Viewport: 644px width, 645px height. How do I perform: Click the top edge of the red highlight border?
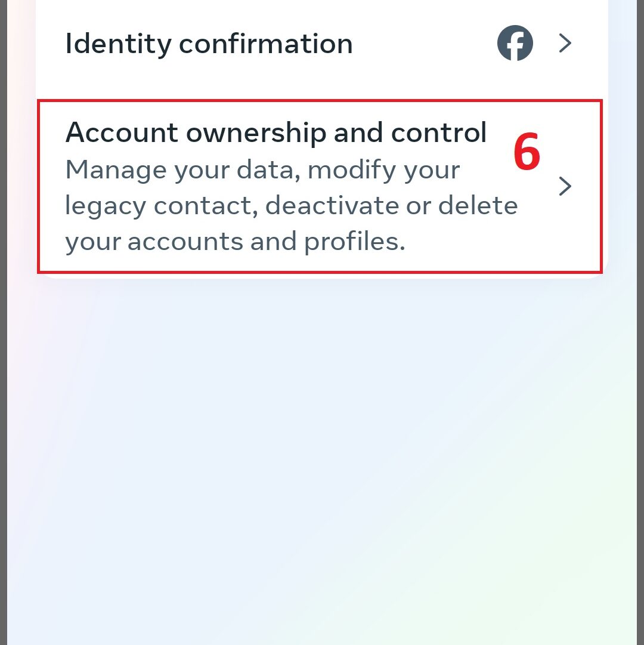[320, 100]
